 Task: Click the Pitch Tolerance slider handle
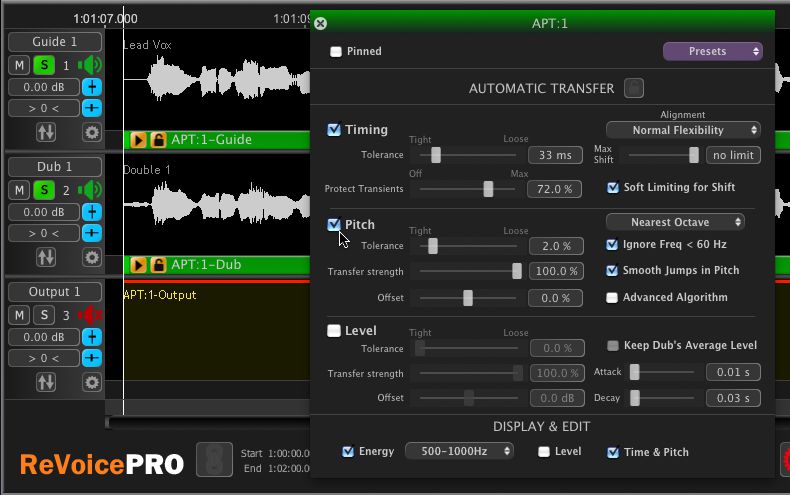pyautogui.click(x=433, y=246)
